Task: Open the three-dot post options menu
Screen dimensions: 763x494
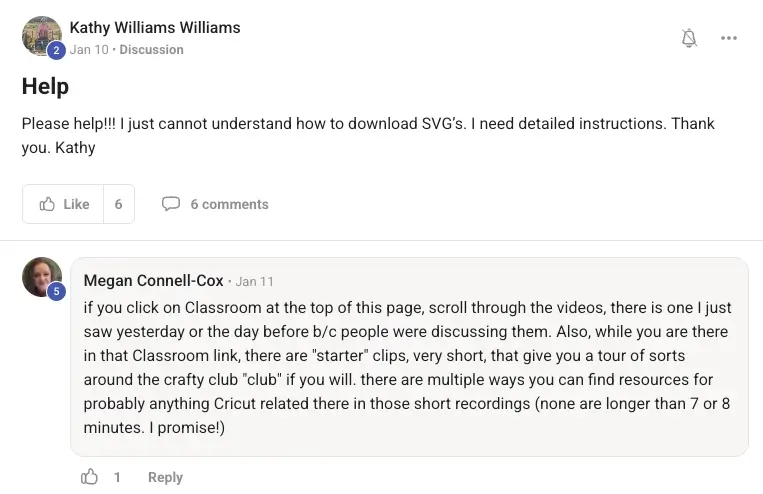Action: [729, 38]
